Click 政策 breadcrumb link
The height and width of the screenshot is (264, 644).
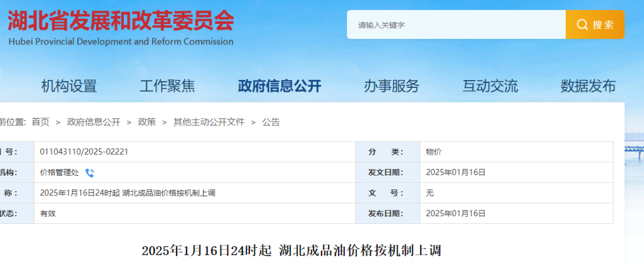(147, 122)
